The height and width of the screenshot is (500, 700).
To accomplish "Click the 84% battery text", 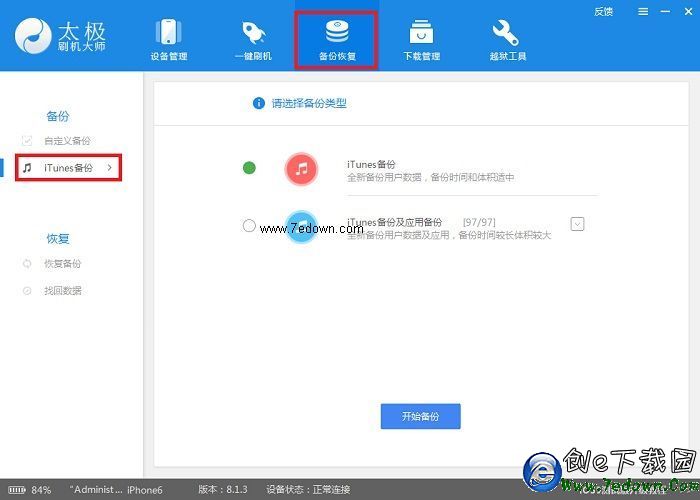I will 42,490.
